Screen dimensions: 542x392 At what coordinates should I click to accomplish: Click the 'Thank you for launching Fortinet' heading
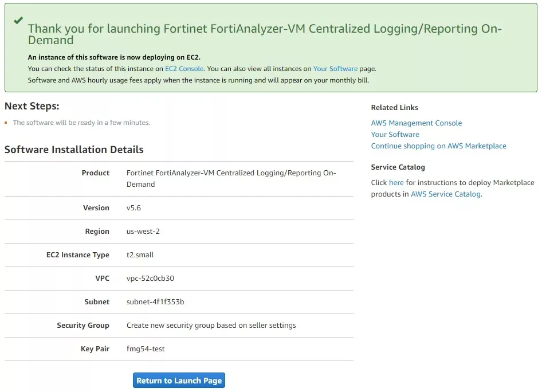[265, 34]
